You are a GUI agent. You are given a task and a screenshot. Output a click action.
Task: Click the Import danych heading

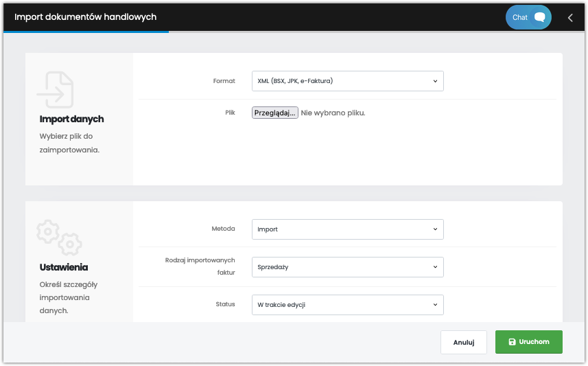pyautogui.click(x=71, y=119)
